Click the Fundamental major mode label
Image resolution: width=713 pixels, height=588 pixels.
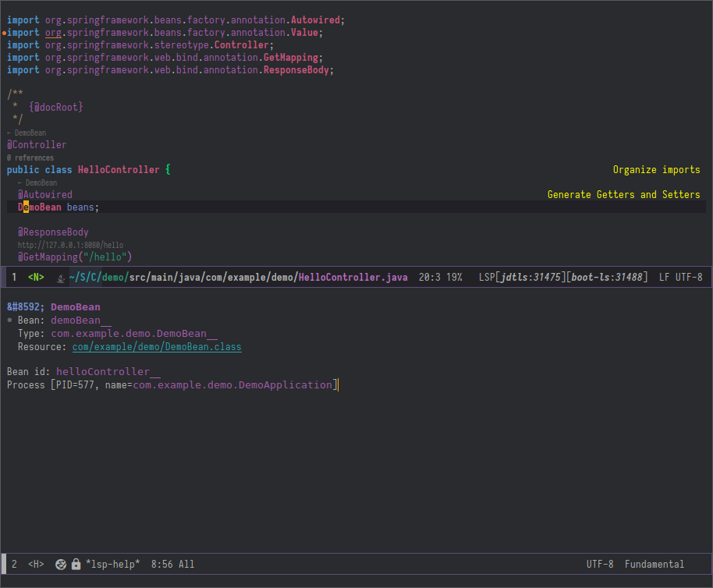(654, 565)
